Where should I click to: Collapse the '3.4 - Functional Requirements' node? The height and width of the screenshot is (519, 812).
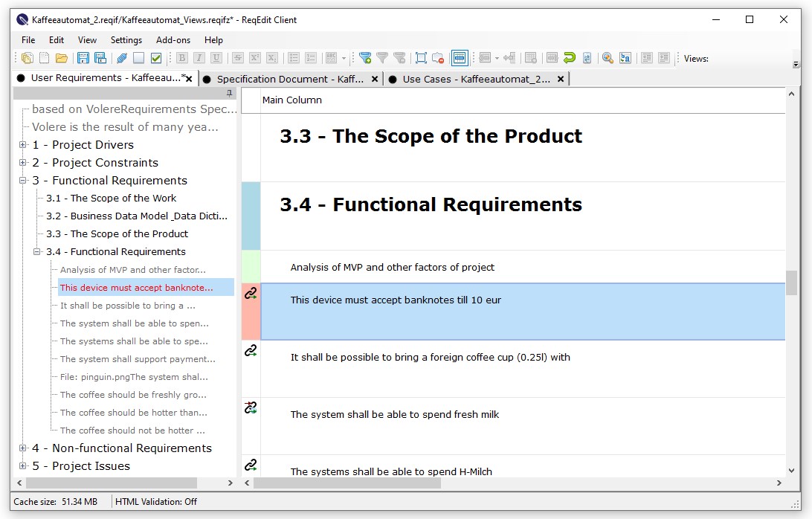(x=35, y=251)
